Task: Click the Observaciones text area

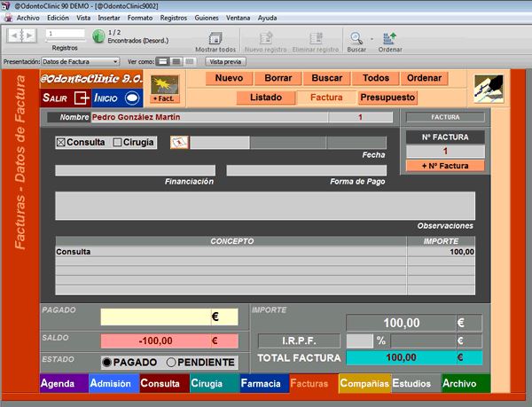Action: (265, 206)
